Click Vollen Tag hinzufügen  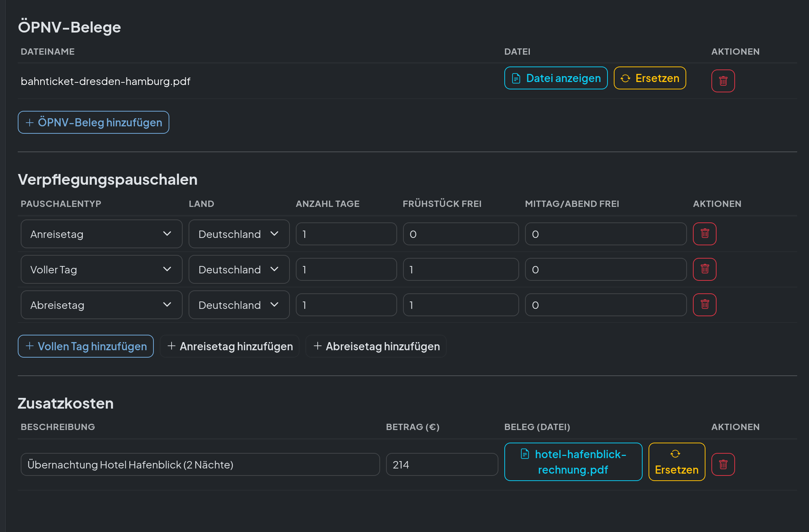pyautogui.click(x=85, y=346)
